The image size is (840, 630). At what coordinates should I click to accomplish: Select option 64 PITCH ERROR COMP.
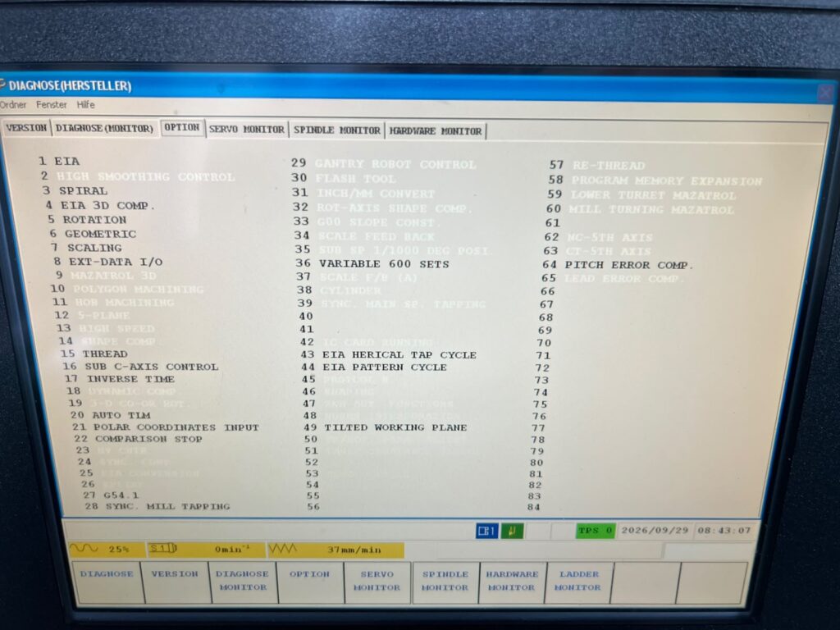(x=618, y=265)
